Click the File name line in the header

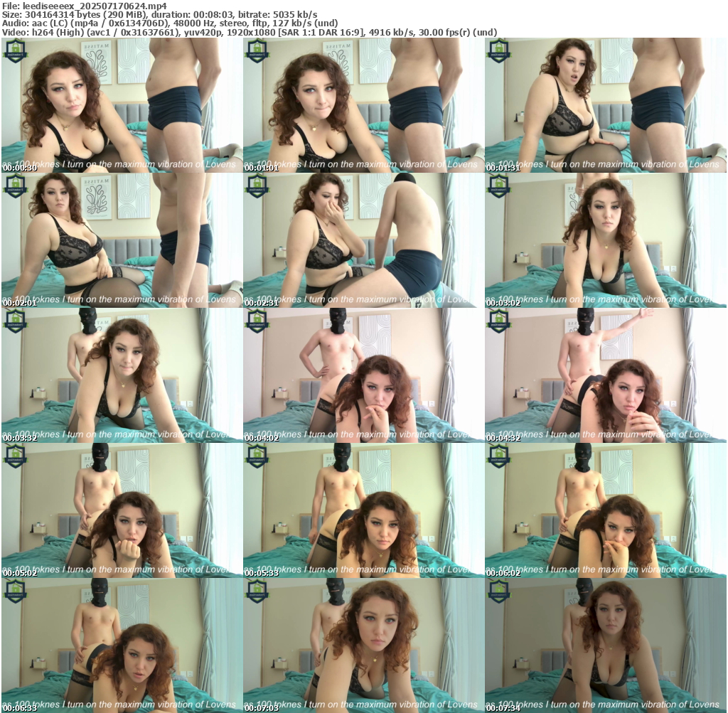click(x=85, y=6)
